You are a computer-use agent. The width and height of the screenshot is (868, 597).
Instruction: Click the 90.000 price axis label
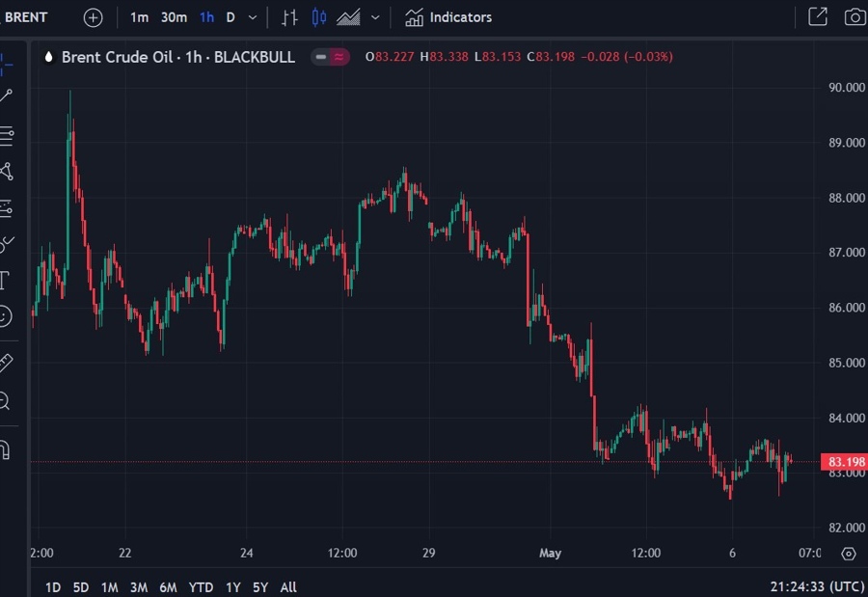[847, 88]
